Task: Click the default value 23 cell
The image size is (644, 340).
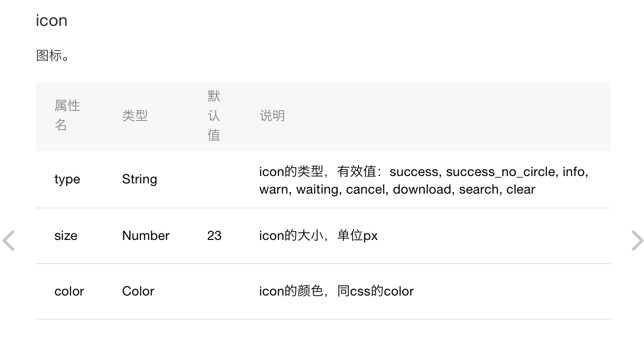Action: (215, 236)
